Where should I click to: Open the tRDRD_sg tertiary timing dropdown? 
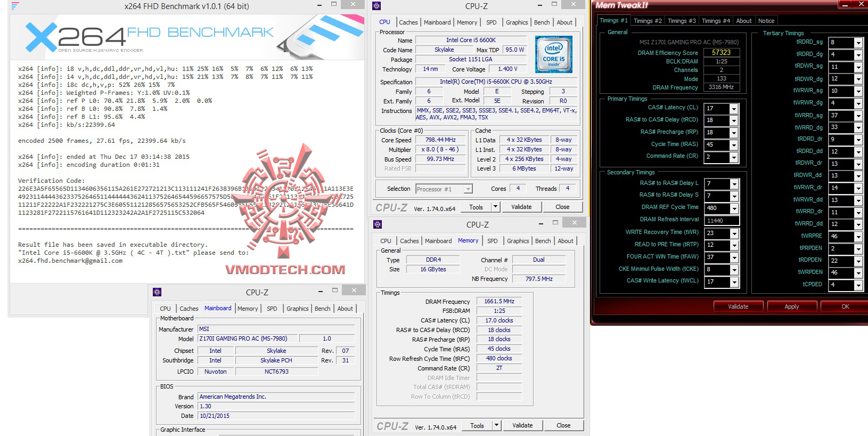coord(858,43)
